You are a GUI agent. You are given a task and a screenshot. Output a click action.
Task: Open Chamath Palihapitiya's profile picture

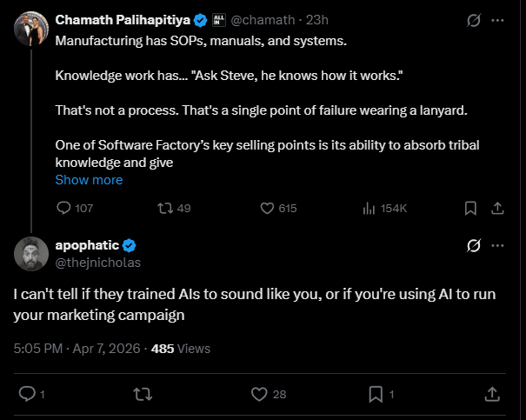coord(31,30)
